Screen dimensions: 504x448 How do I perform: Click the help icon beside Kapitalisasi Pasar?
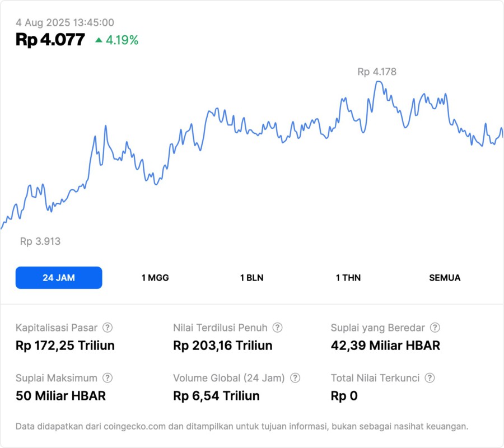(x=108, y=328)
